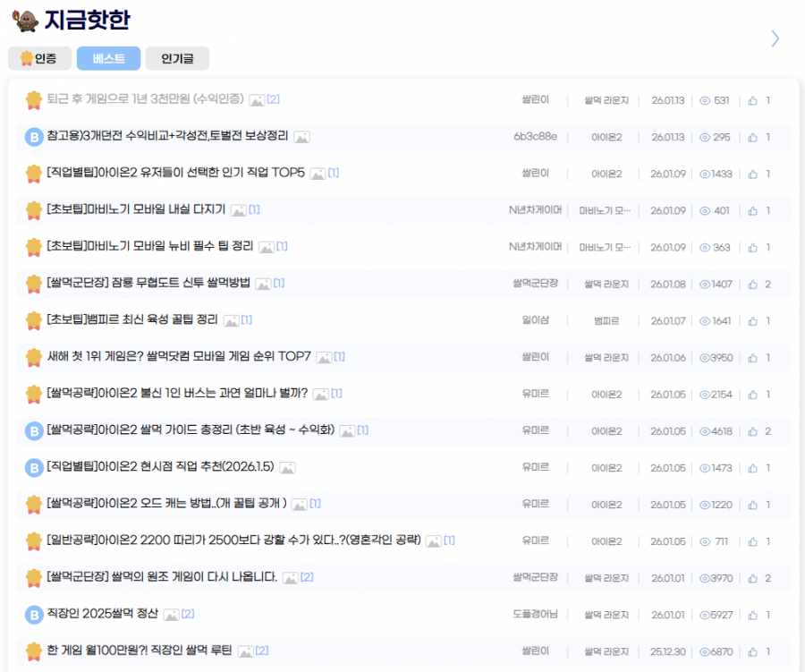Open the post 퇴근 후 게임으로 1년 3천만원
Screen dimensions: 805x672
(x=143, y=100)
